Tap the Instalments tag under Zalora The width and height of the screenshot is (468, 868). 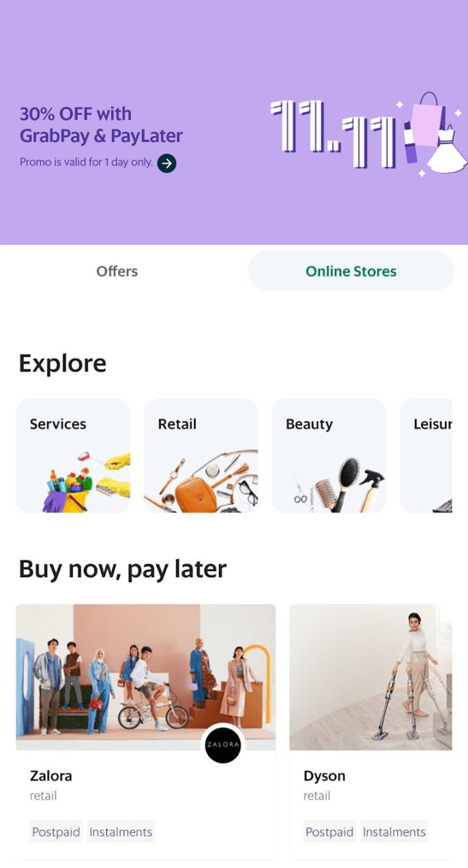pos(121,832)
